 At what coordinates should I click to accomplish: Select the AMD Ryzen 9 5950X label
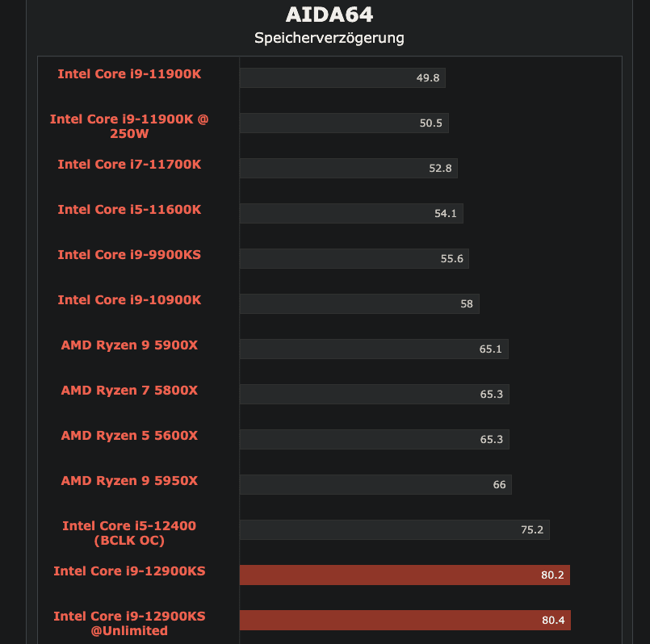(x=129, y=481)
